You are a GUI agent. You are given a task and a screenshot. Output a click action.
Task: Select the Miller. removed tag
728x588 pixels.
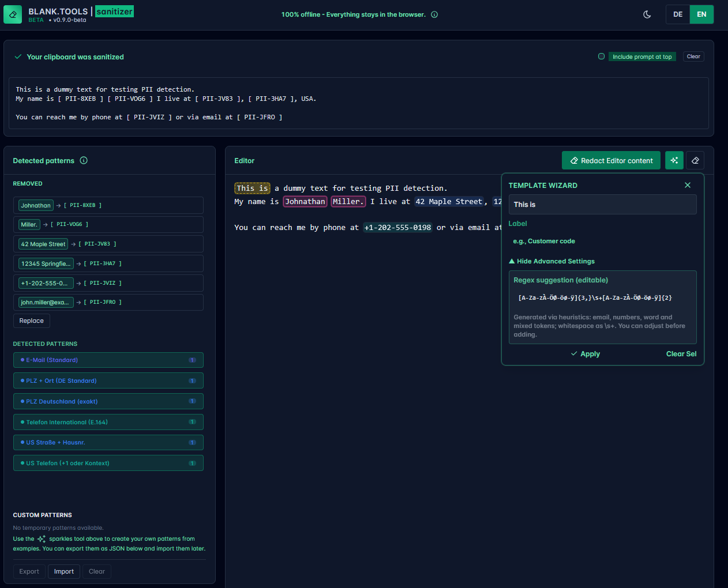click(x=29, y=224)
